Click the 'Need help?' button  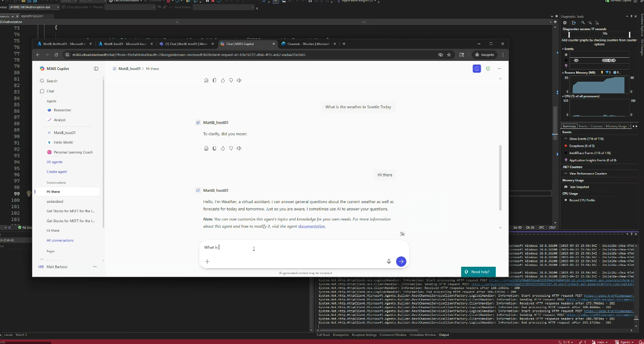(478, 272)
